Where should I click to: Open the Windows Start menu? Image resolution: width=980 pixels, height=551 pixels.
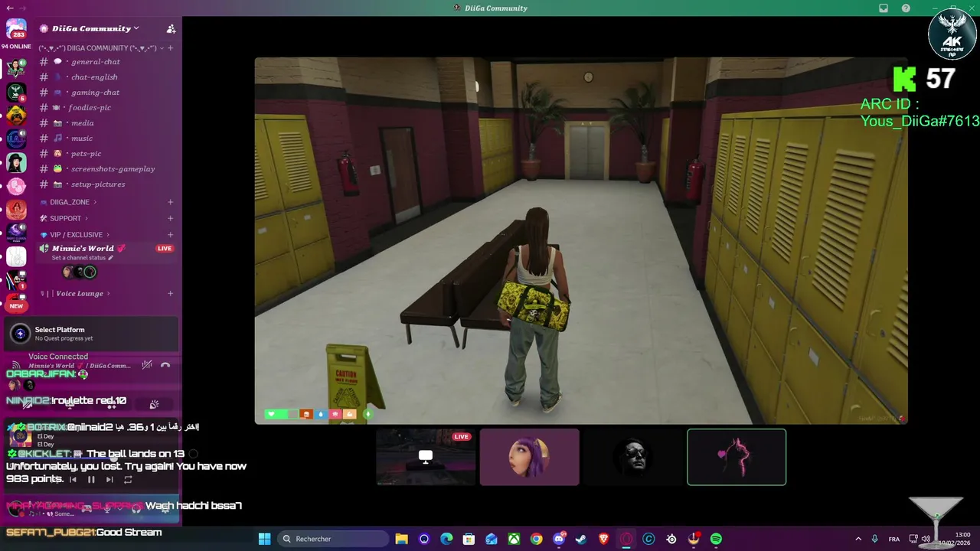tap(264, 539)
